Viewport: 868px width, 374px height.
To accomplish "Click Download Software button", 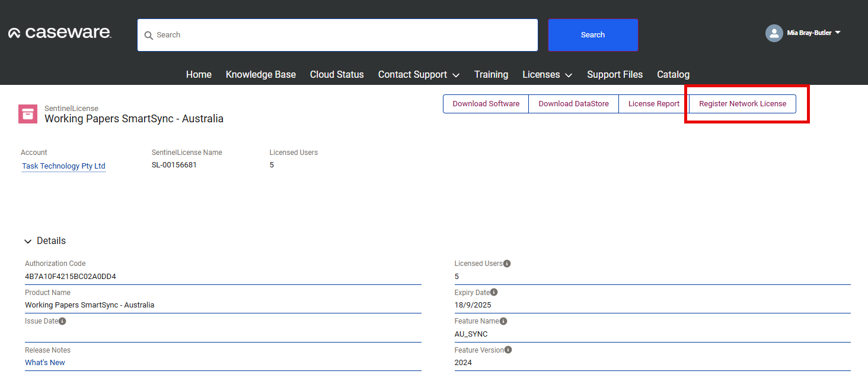I will click(486, 104).
